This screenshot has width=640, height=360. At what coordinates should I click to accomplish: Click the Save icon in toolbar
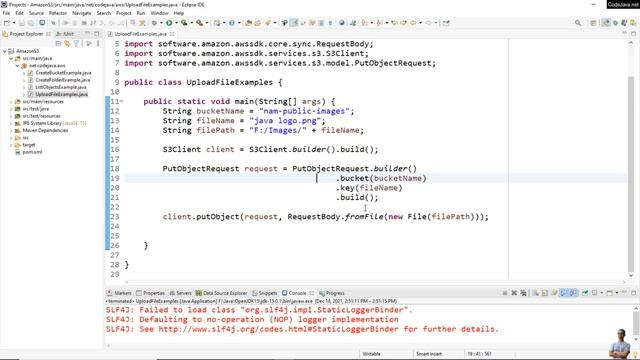pyautogui.click(x=21, y=23)
